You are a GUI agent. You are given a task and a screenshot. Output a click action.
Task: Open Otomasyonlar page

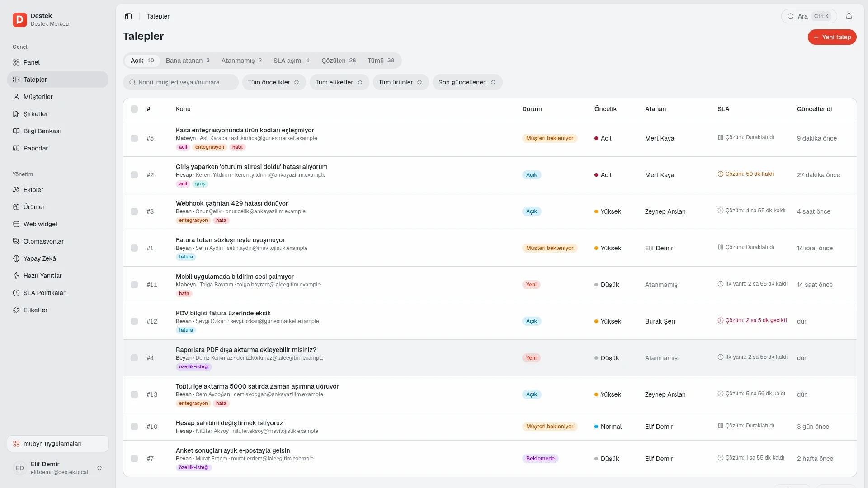click(x=58, y=241)
